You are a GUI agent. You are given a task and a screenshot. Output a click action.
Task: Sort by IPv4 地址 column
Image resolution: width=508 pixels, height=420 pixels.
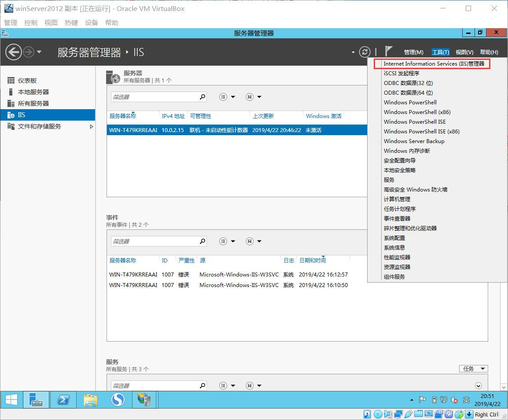(173, 116)
